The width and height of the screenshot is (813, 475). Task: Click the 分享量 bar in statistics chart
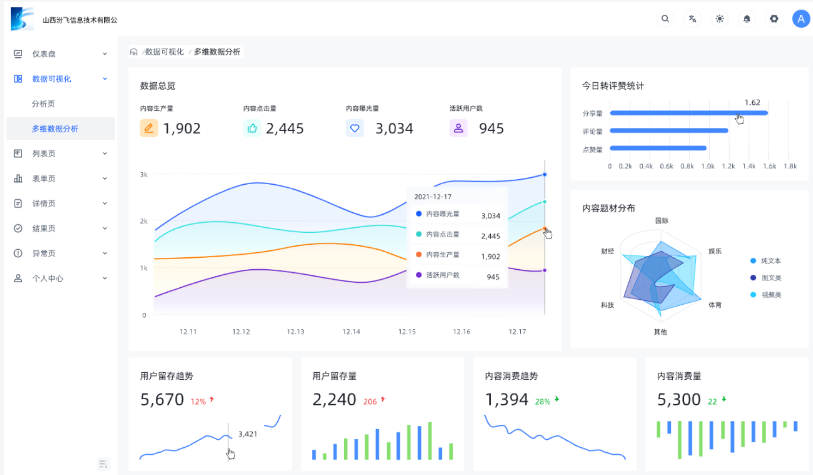point(688,113)
